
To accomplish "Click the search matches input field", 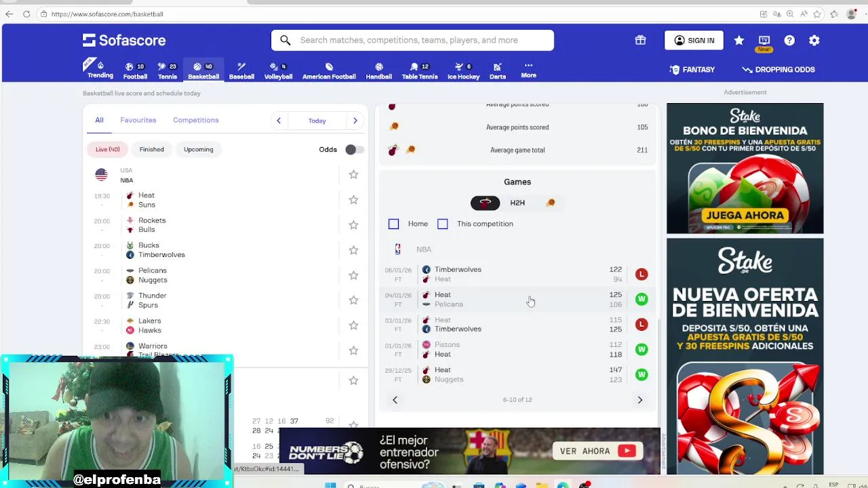I will pyautogui.click(x=412, y=40).
